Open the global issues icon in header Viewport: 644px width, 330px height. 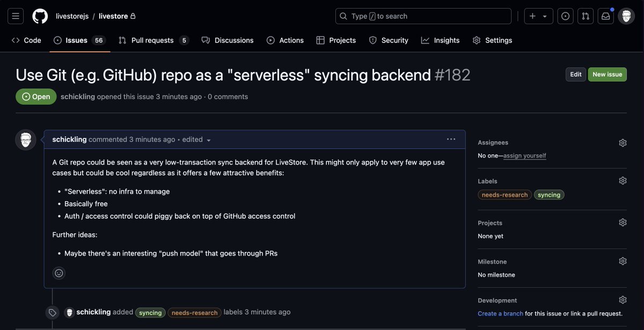566,16
